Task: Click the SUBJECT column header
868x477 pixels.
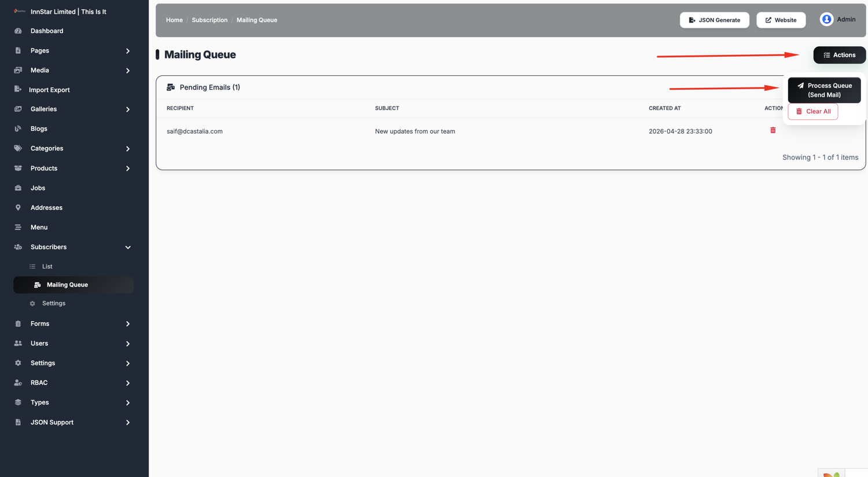Action: [x=387, y=108]
